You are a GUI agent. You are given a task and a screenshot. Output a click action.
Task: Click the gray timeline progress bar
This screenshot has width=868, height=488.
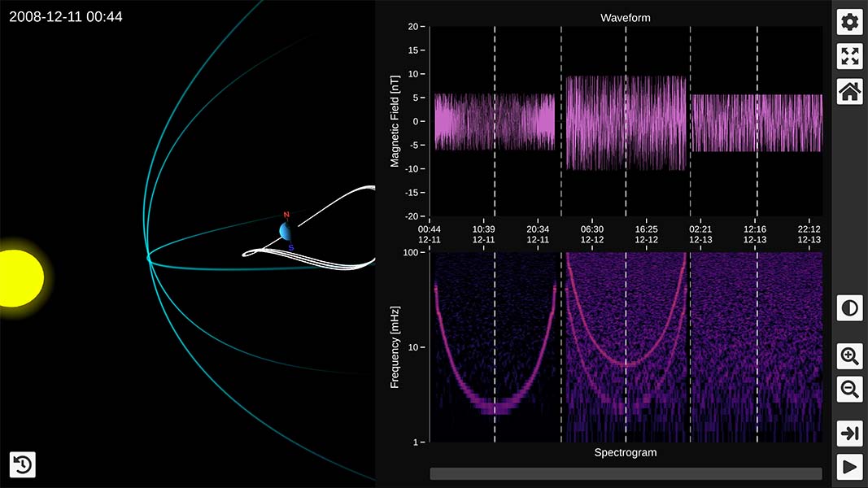click(x=626, y=473)
